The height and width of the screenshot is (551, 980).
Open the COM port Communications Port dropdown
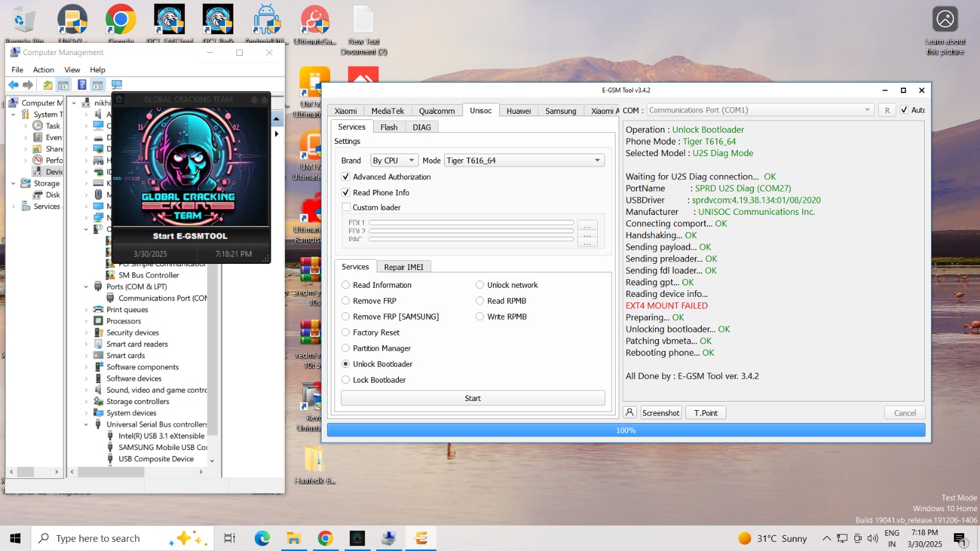760,110
